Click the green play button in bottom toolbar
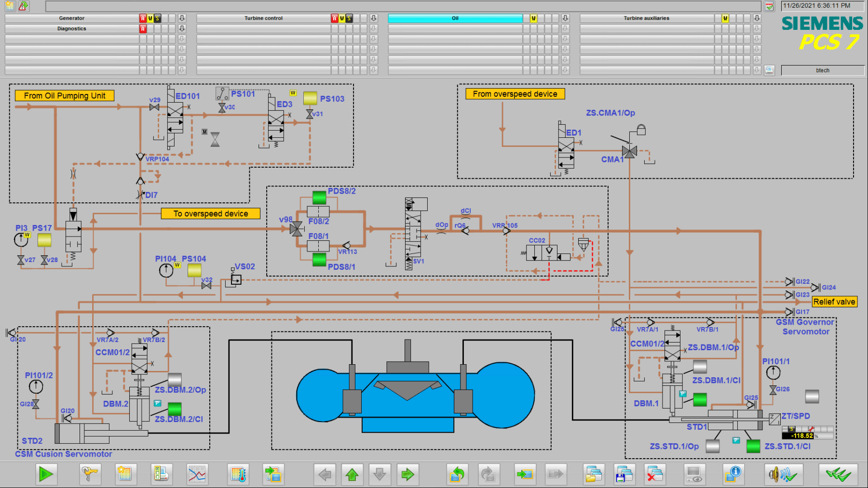Viewport: 868px width, 488px height. point(46,475)
